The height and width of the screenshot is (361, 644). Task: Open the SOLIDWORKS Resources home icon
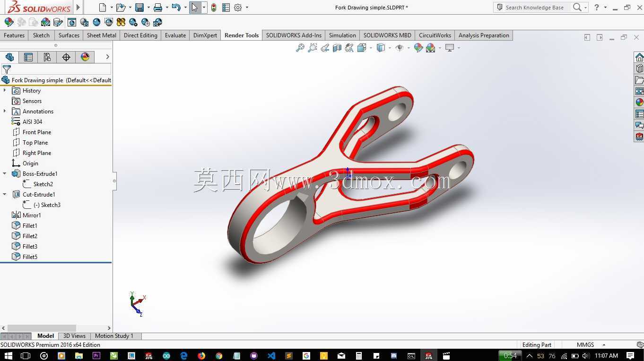tap(639, 57)
